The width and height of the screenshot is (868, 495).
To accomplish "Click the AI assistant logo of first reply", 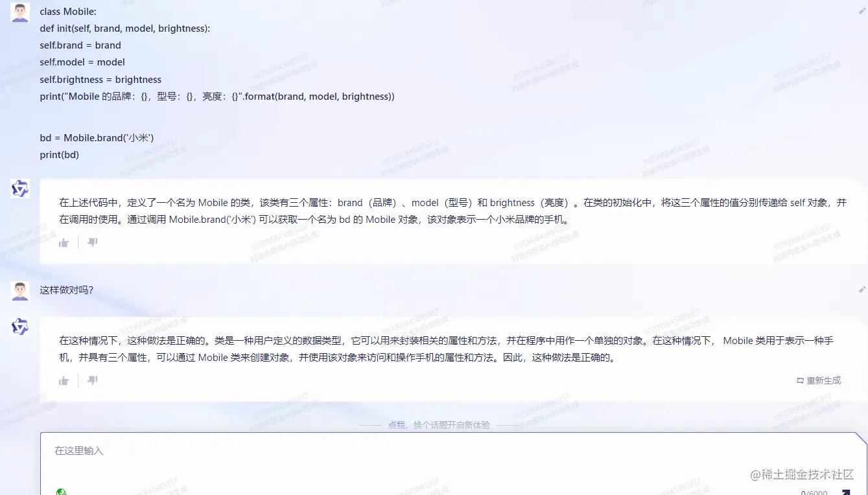I will coord(20,189).
